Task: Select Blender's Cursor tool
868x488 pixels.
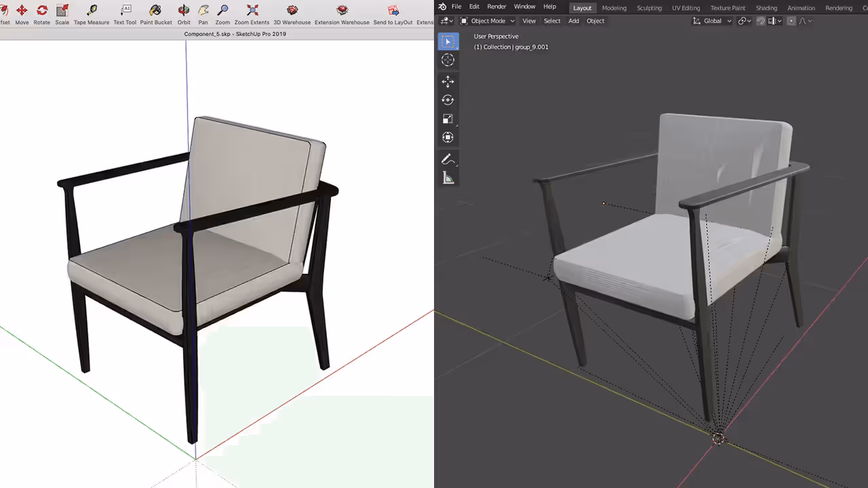Action: click(448, 60)
